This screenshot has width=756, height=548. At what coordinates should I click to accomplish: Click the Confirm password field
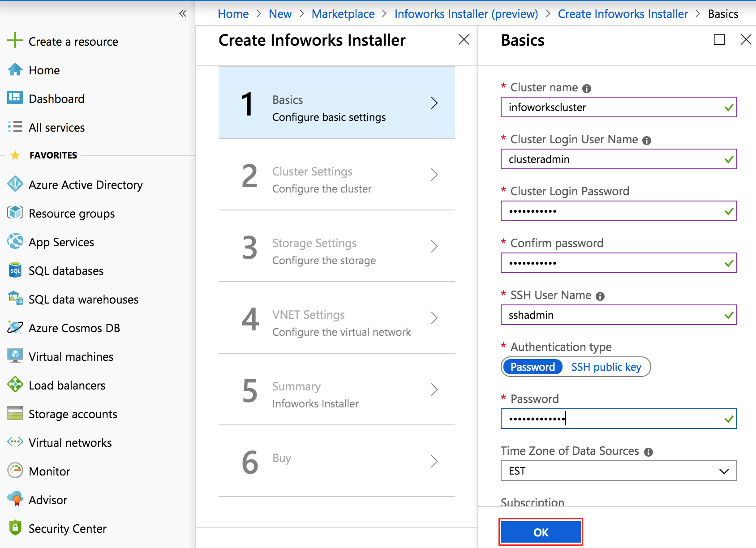coord(619,263)
